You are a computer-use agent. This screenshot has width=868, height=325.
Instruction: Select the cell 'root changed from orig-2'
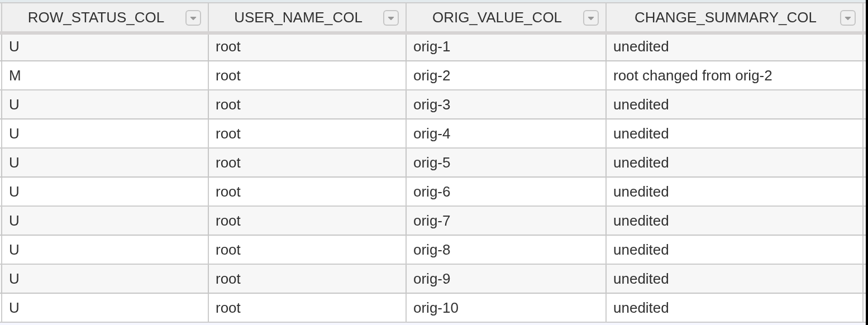735,75
